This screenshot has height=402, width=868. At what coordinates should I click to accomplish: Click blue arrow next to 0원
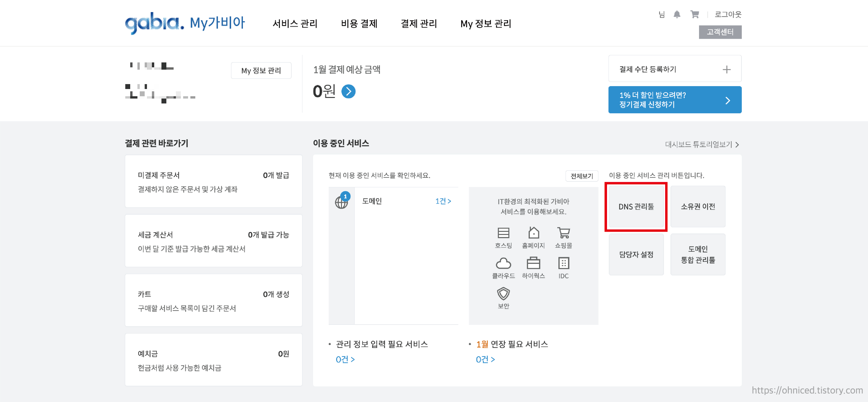click(x=348, y=92)
